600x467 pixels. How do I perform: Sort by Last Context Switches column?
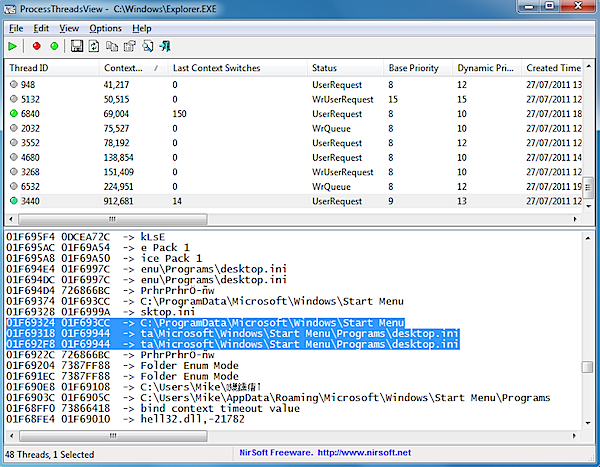238,68
